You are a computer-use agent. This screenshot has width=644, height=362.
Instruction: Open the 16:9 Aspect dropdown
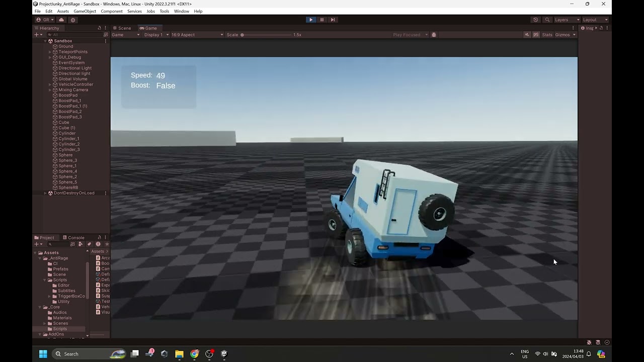[197, 35]
